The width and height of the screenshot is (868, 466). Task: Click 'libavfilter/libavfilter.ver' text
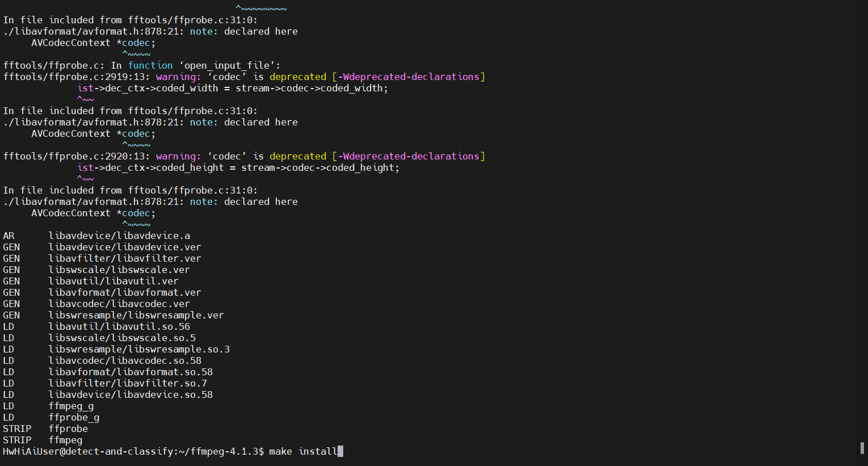click(125, 258)
